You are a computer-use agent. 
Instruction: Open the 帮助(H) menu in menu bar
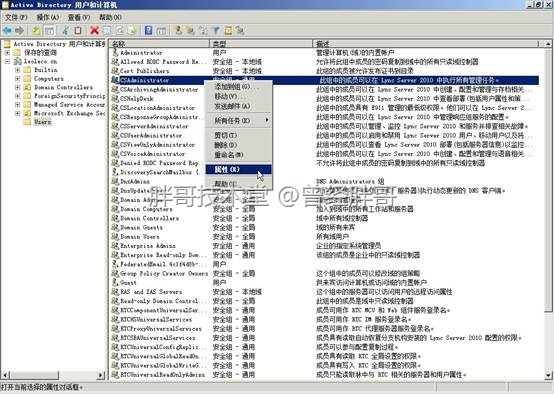111,17
